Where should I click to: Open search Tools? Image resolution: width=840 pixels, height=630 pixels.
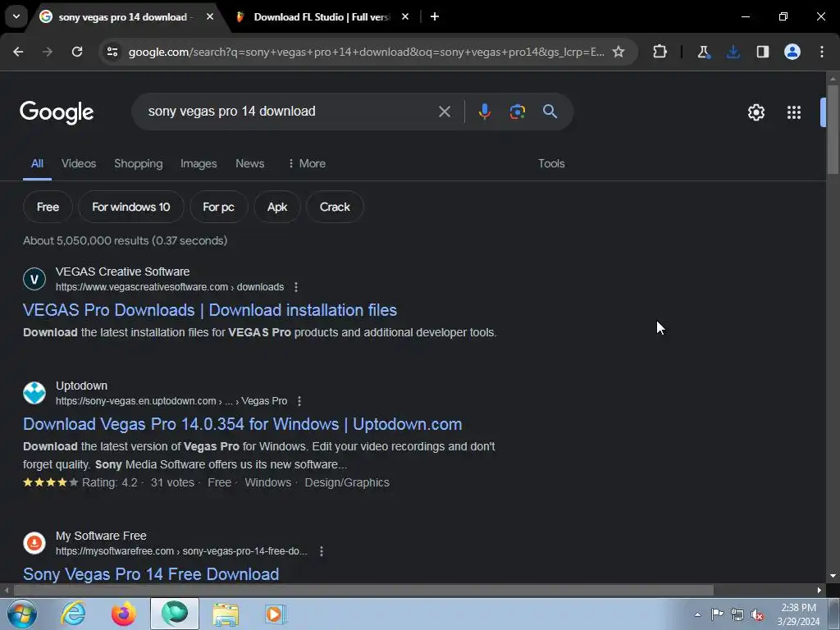[x=551, y=163]
